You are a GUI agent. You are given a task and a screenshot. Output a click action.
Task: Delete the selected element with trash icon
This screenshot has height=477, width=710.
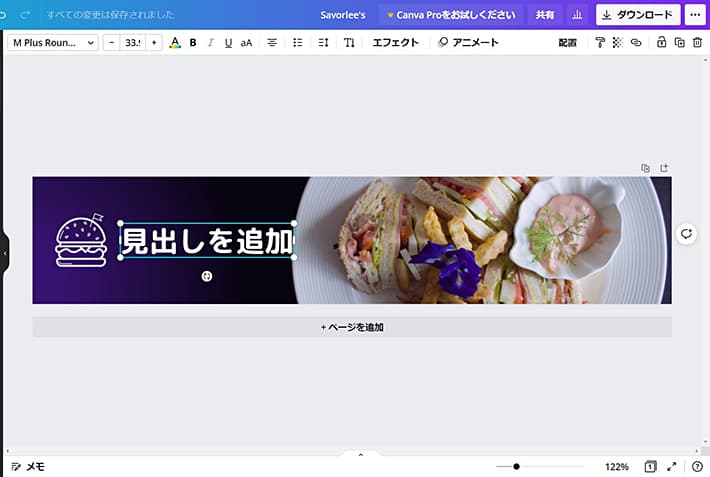[697, 43]
